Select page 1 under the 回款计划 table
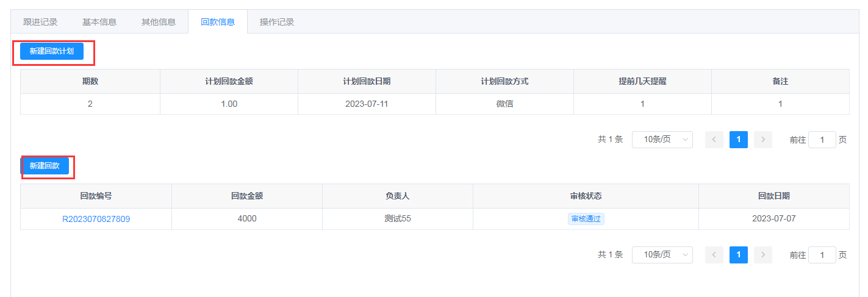 [x=738, y=140]
